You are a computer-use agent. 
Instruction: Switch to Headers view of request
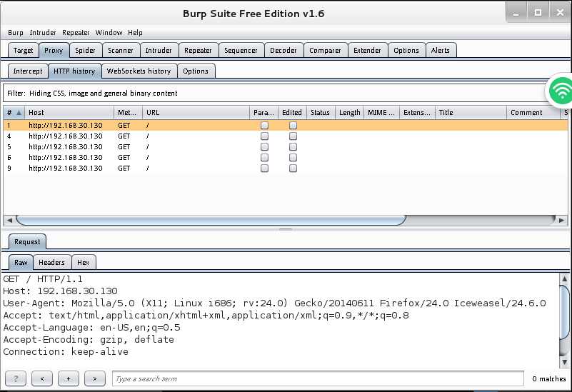click(52, 262)
